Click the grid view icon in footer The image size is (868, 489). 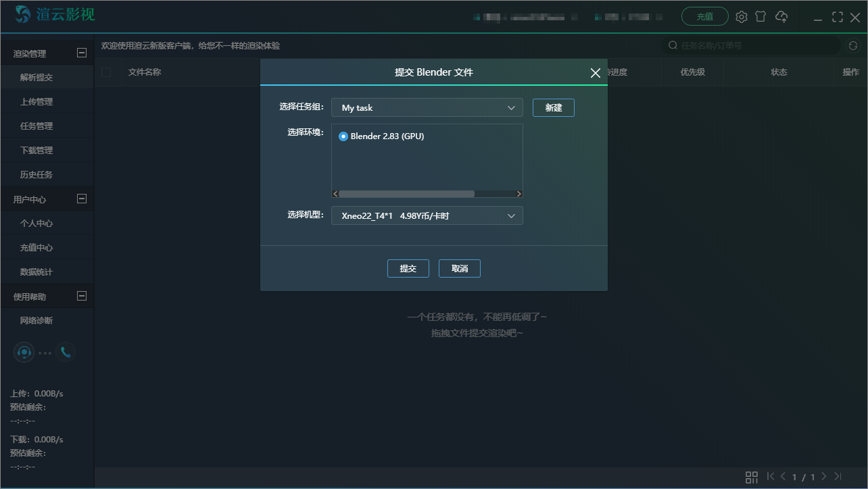[752, 478]
